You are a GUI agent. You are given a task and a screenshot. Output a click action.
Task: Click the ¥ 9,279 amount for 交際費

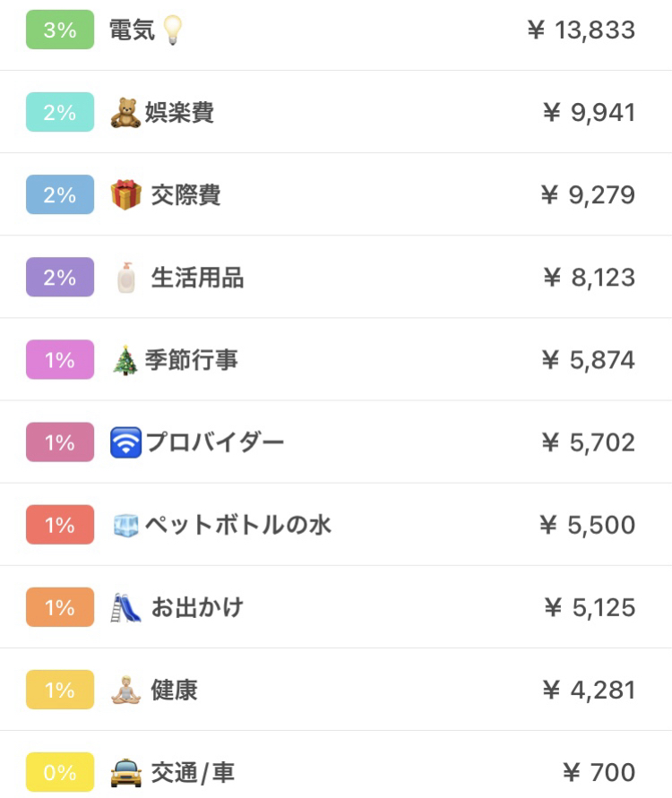588,195
